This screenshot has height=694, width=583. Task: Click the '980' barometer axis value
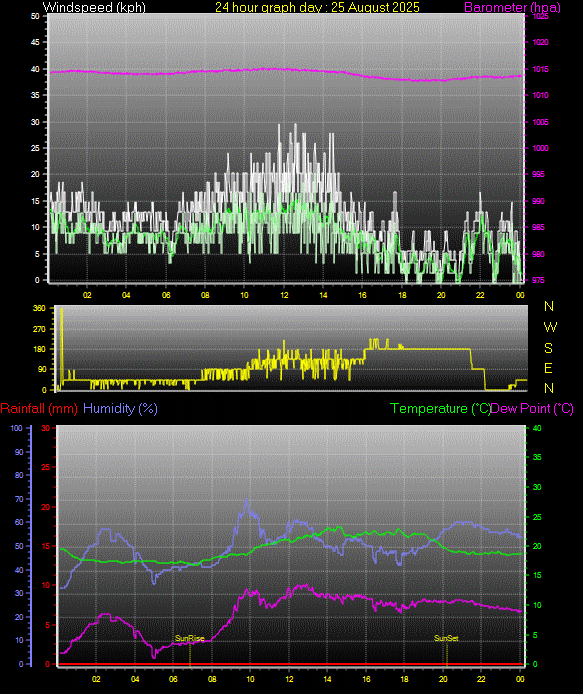point(538,254)
